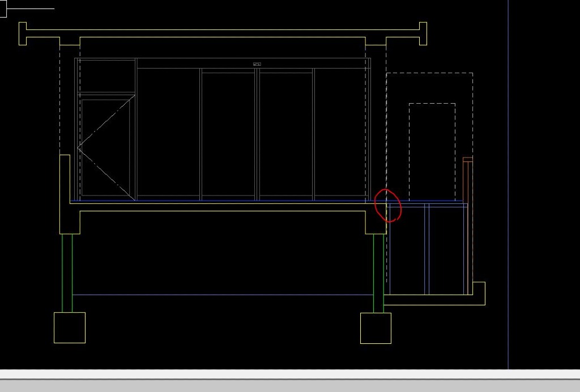Viewport: 580px width, 392px height.
Task: Select the small lock symbol above sliding doors
Action: click(257, 65)
